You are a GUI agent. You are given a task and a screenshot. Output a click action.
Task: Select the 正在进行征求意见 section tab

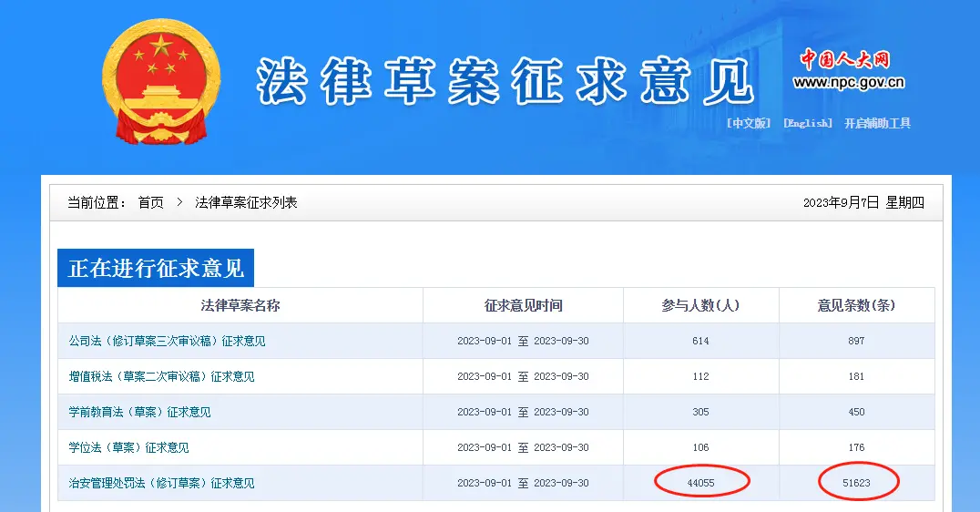click(156, 269)
